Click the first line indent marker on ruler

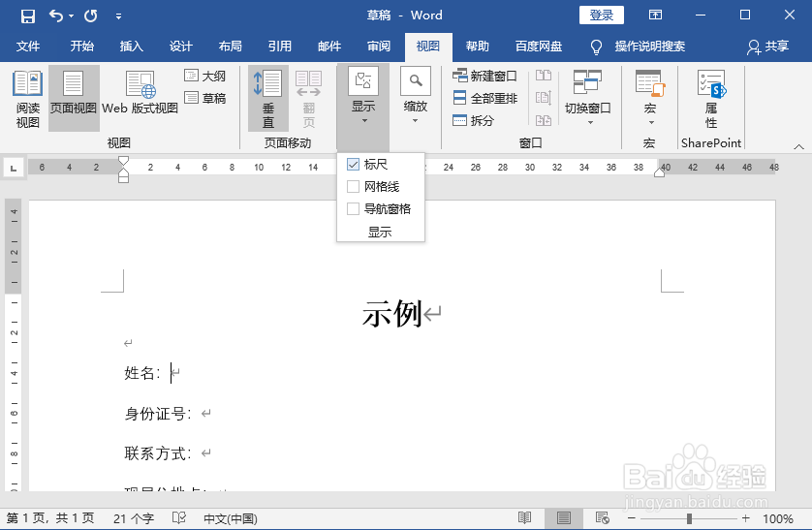tap(123, 161)
